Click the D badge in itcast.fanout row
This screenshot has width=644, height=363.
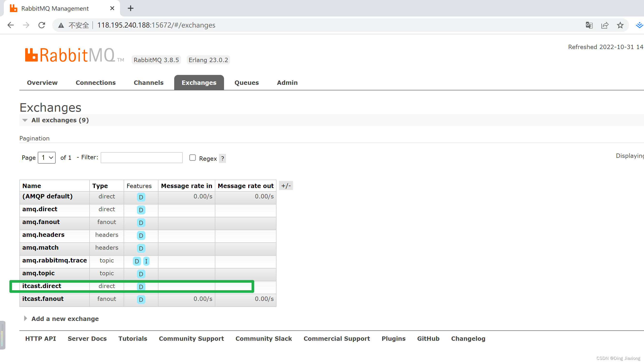pyautogui.click(x=141, y=299)
